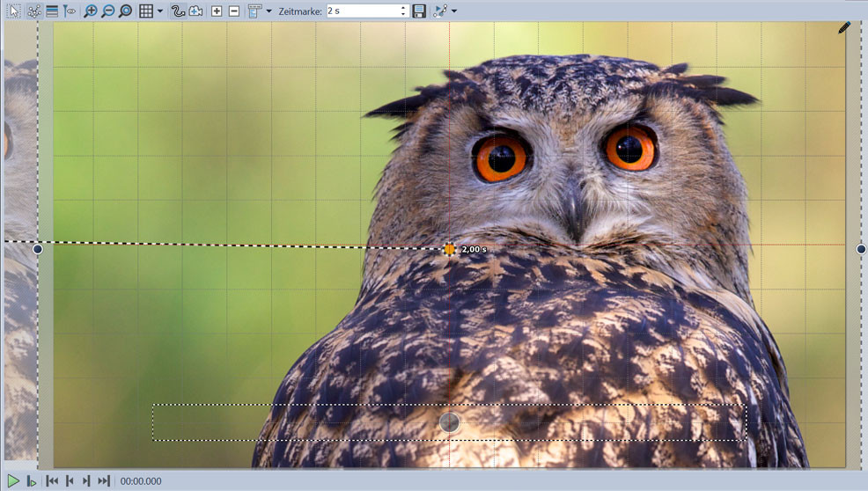Click the right edge circle handle
Image resolution: width=868 pixels, height=491 pixels.
(x=861, y=249)
